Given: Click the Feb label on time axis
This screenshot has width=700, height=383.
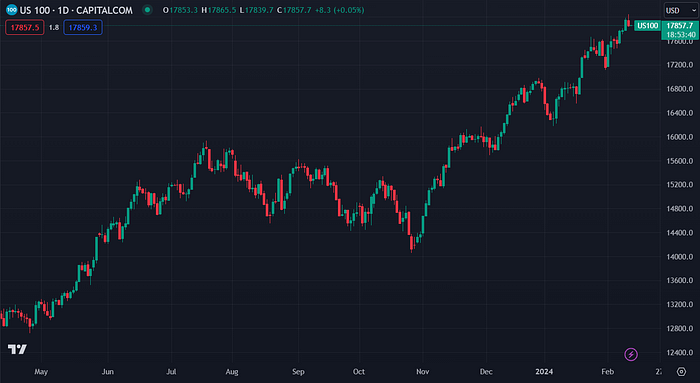Looking at the screenshot, I should pyautogui.click(x=608, y=372).
